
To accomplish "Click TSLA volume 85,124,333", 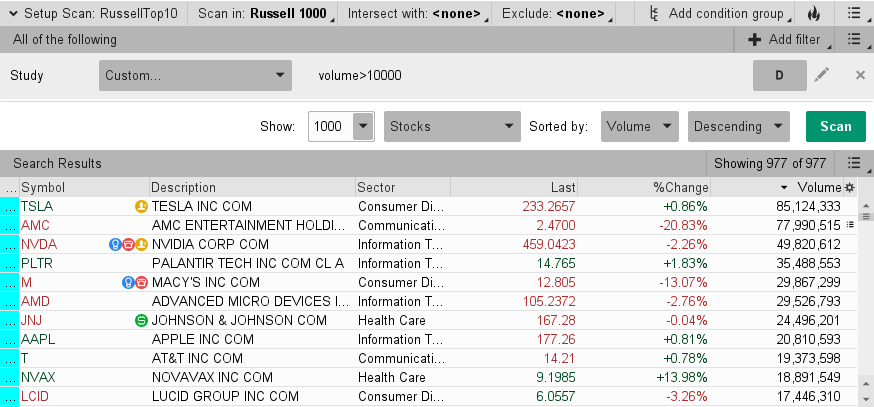I will coord(808,207).
